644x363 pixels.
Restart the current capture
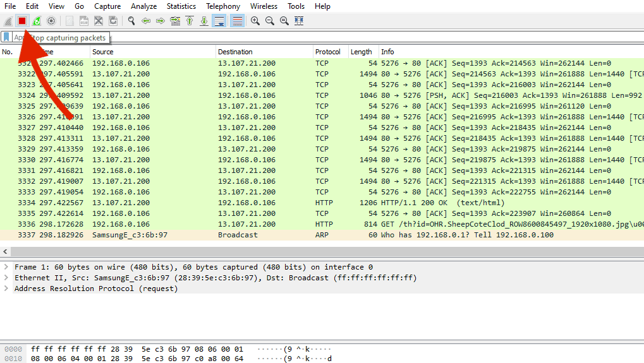click(x=37, y=21)
